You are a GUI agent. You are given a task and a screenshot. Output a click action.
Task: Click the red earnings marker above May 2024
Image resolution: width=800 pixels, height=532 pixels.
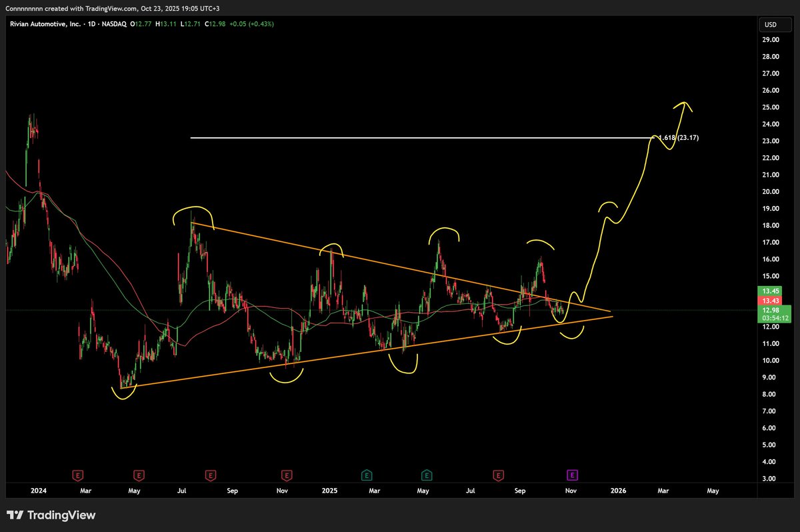[139, 475]
